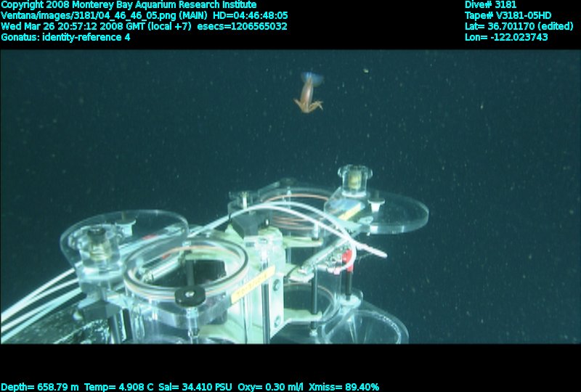The height and width of the screenshot is (392, 581).
Task: Select the 'Temp= 4.908 C' reading
Action: tap(118, 387)
